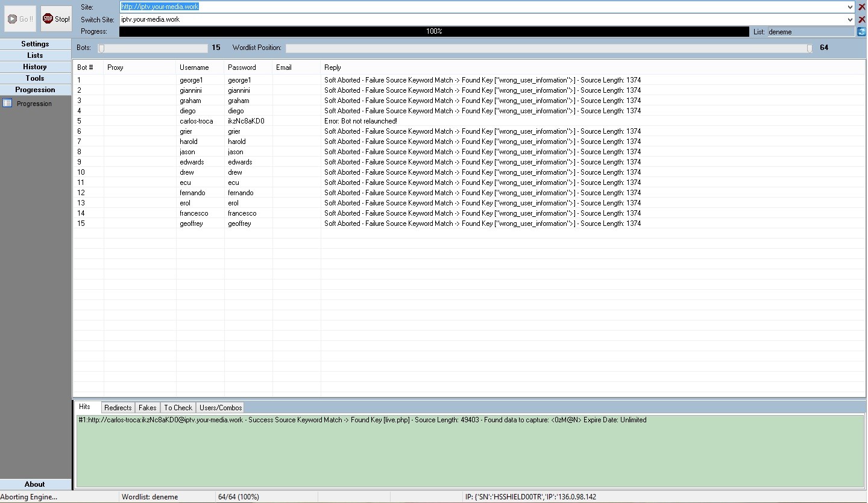
Task: Open the Site URL dropdown arrow
Action: pyautogui.click(x=850, y=7)
